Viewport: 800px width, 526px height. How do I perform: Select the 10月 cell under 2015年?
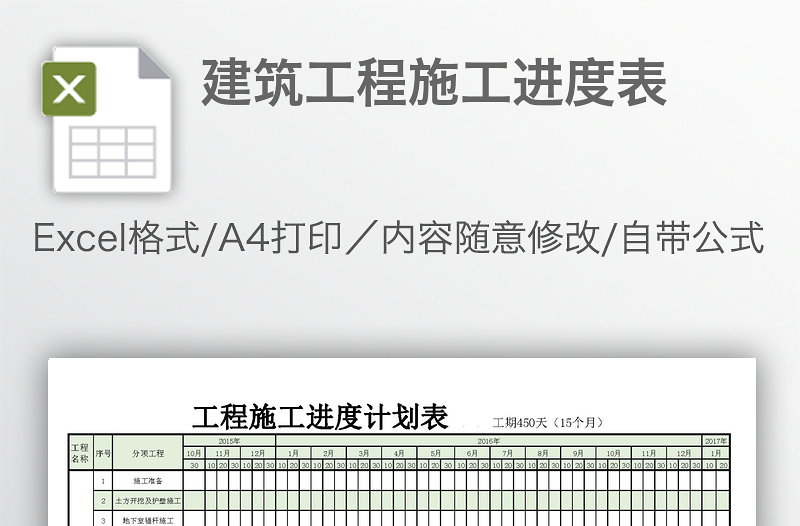coord(194,453)
